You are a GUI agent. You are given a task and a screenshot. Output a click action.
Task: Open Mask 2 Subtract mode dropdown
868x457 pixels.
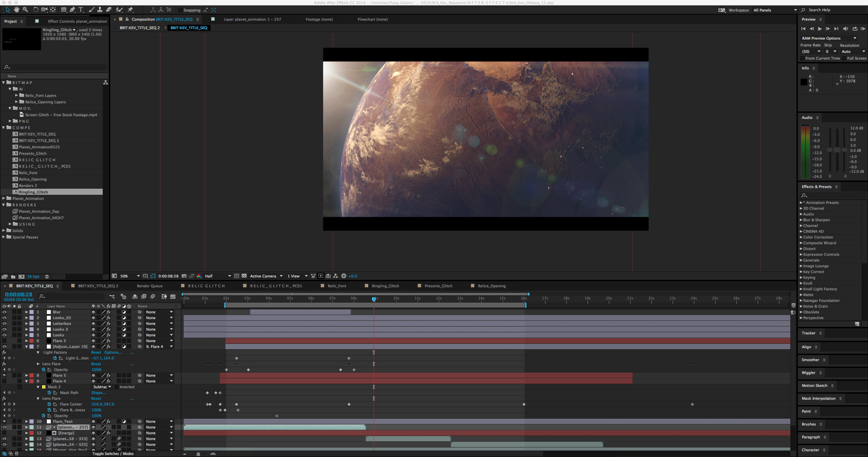102,387
